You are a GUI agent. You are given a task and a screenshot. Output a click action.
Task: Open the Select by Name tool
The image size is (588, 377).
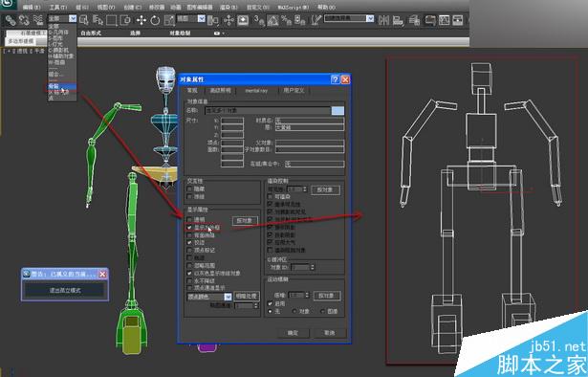tap(98, 20)
